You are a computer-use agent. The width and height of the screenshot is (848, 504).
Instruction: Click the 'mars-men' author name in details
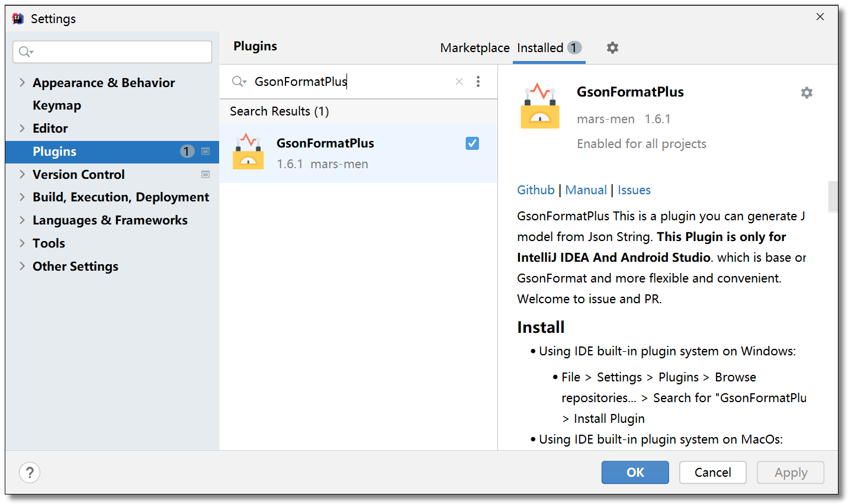606,119
